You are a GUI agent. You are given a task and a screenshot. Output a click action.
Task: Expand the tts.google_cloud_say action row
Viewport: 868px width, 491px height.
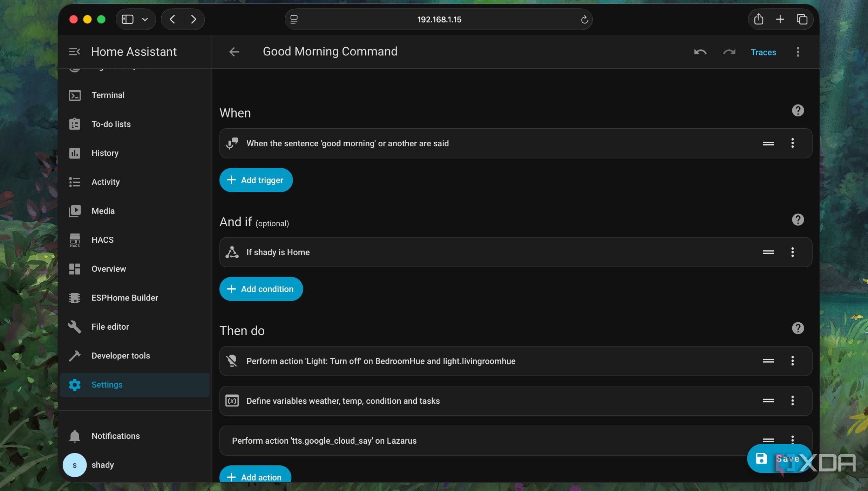click(x=516, y=441)
